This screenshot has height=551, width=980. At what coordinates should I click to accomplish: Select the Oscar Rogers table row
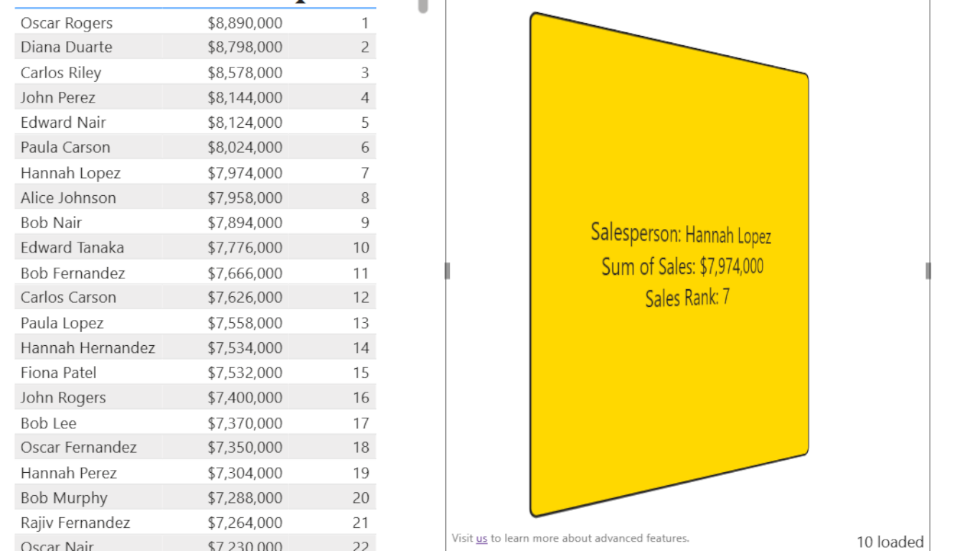[x=195, y=23]
